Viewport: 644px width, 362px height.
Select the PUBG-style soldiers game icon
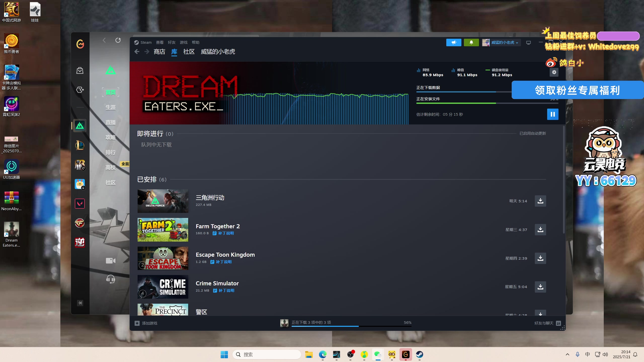point(80,165)
